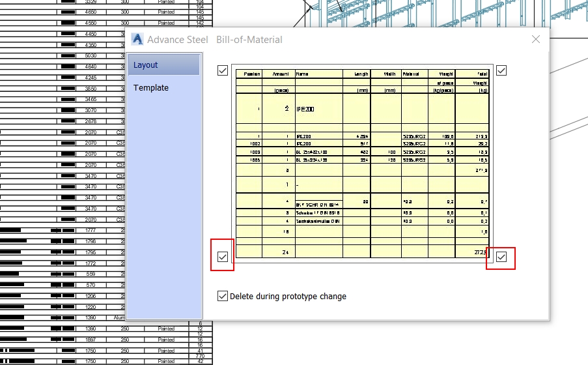Click the 4840 cell in the background list
This screenshot has width=588, height=365.
[x=91, y=66]
